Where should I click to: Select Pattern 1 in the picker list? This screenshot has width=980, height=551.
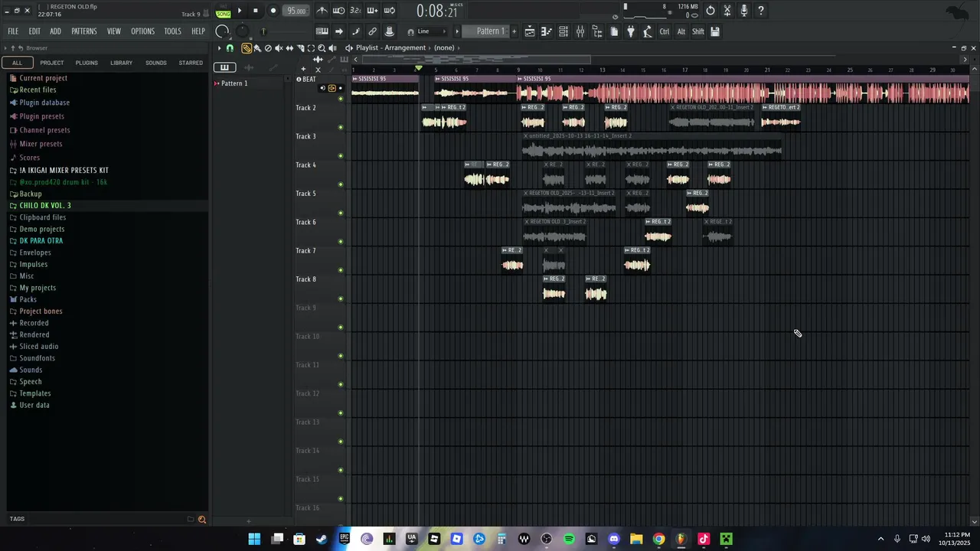234,83
